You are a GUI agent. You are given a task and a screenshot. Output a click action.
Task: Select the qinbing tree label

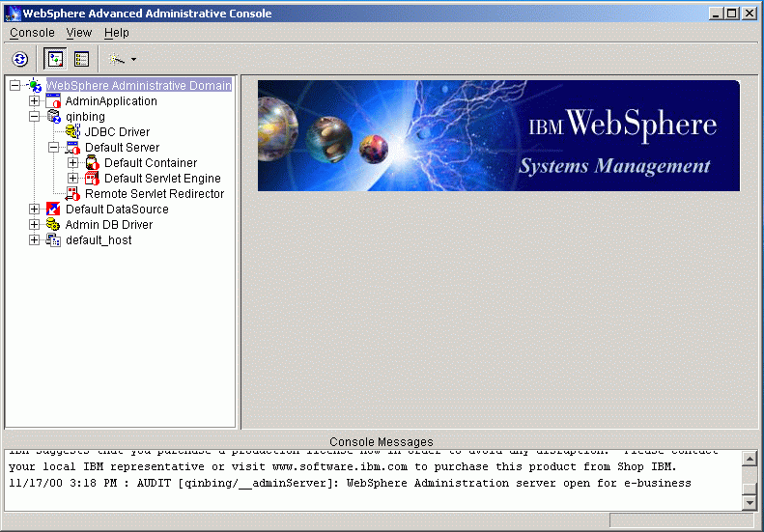[x=85, y=117]
